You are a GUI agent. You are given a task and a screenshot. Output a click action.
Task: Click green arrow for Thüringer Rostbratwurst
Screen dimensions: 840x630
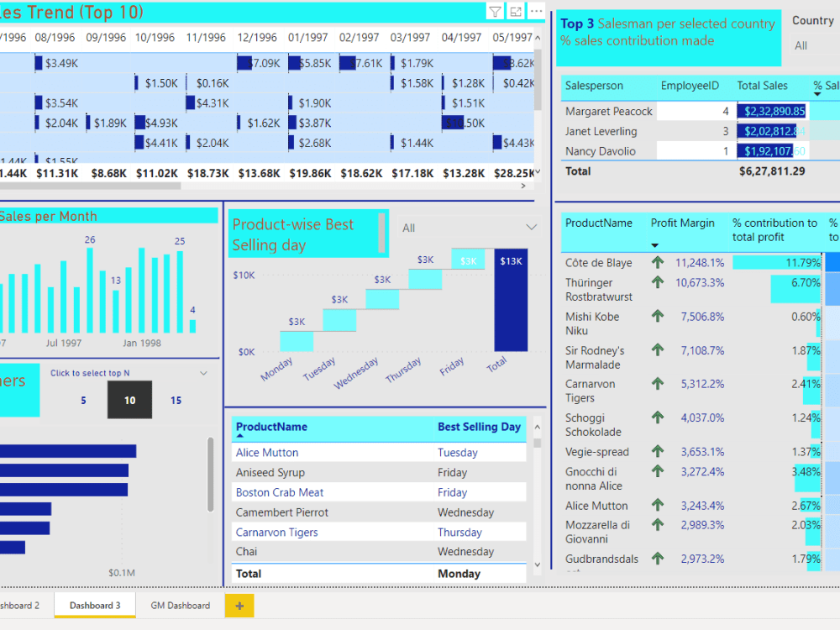coord(658,282)
